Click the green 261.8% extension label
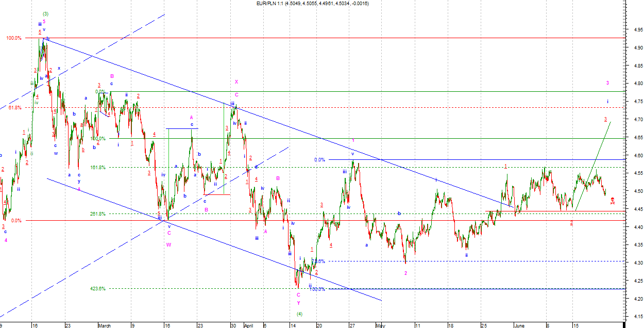This screenshot has width=644, height=328. point(98,214)
